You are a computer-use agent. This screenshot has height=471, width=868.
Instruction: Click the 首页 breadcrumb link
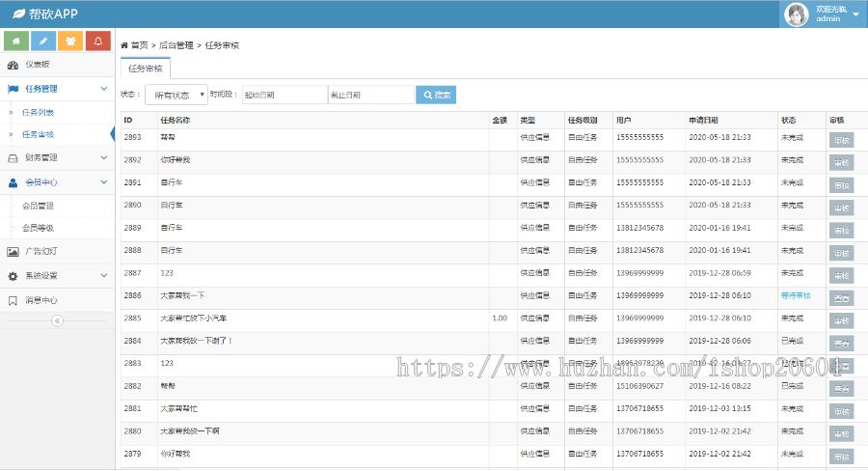coord(139,45)
